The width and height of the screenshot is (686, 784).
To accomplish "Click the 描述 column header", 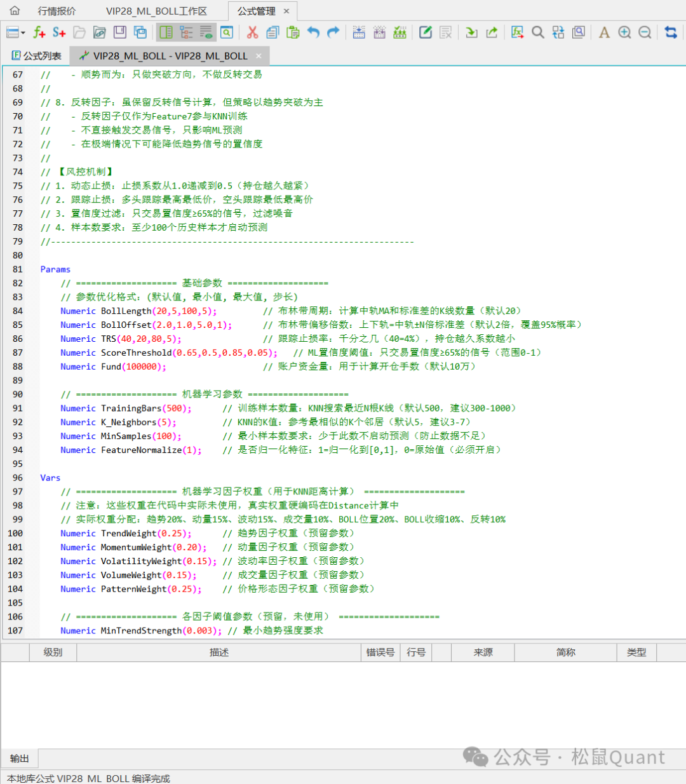I will pos(219,652).
